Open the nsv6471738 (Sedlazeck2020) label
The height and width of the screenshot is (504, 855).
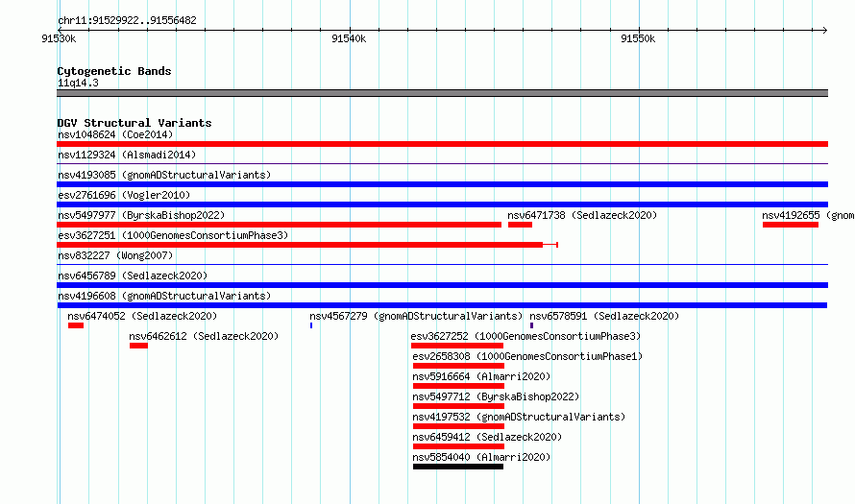(x=582, y=215)
